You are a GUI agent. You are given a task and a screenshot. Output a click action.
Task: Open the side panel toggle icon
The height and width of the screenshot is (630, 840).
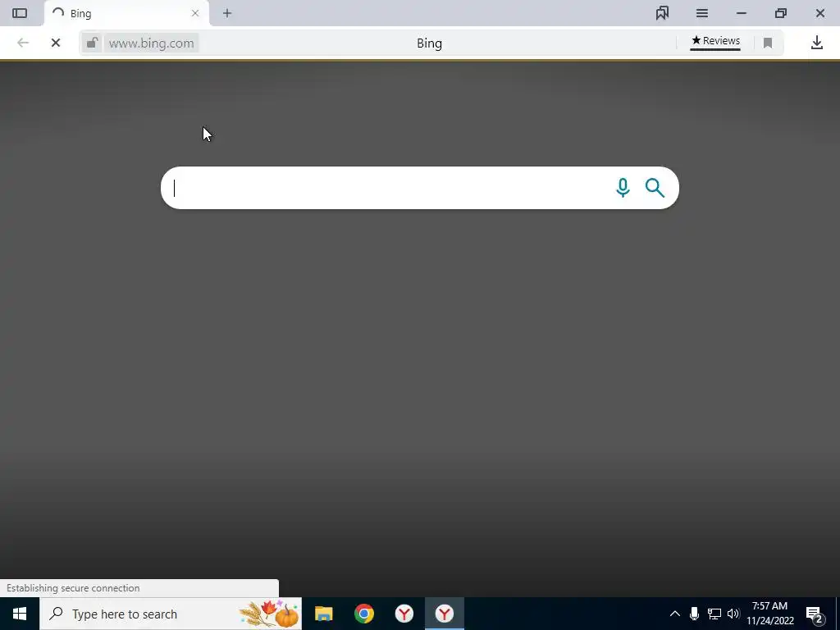(x=20, y=13)
